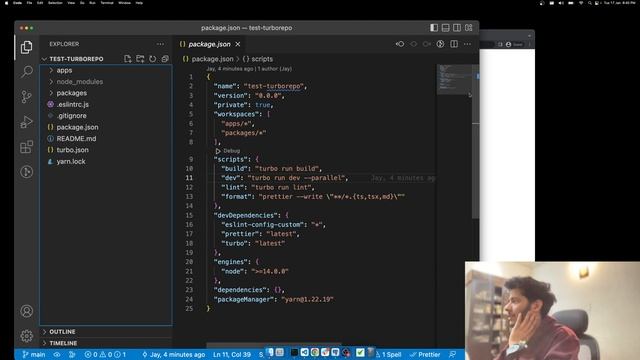Open Chrome from the Dock

click(x=315, y=352)
